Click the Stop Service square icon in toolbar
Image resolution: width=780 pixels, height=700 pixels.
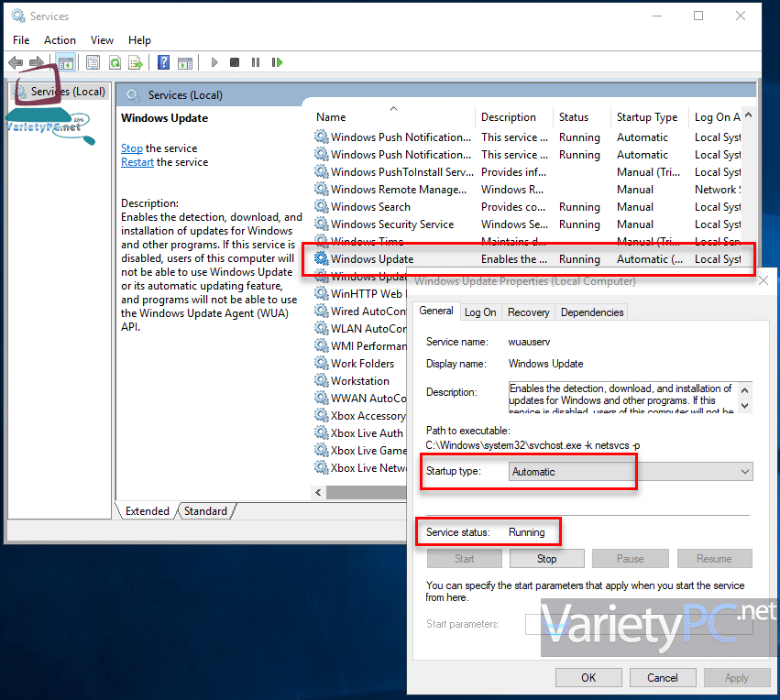(x=235, y=62)
